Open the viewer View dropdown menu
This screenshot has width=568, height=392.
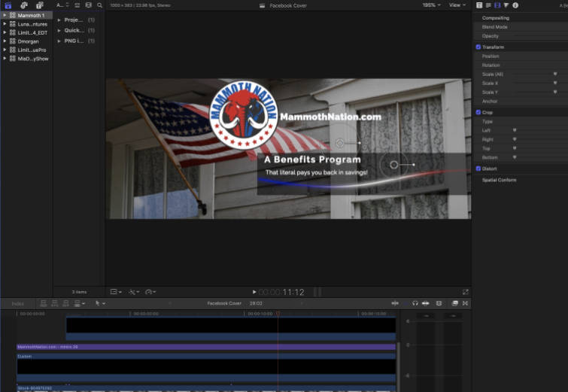coord(457,5)
